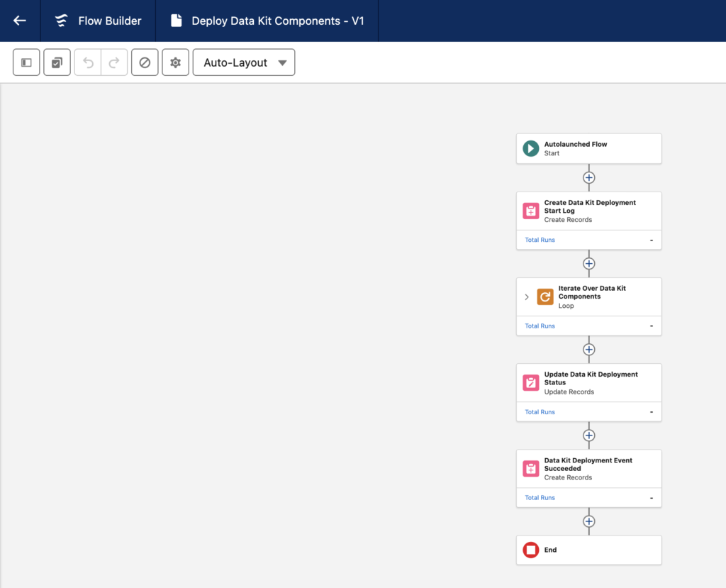
Task: Open the Auto-Layout dropdown
Action: point(243,62)
